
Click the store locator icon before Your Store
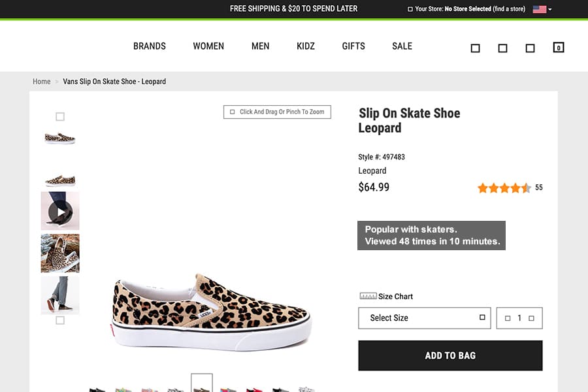click(410, 9)
